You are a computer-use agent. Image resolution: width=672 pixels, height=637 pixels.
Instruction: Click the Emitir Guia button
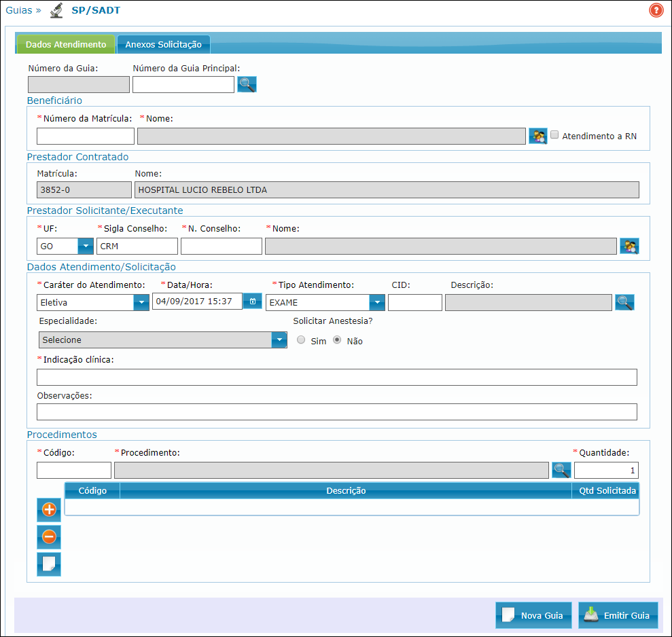click(x=618, y=615)
